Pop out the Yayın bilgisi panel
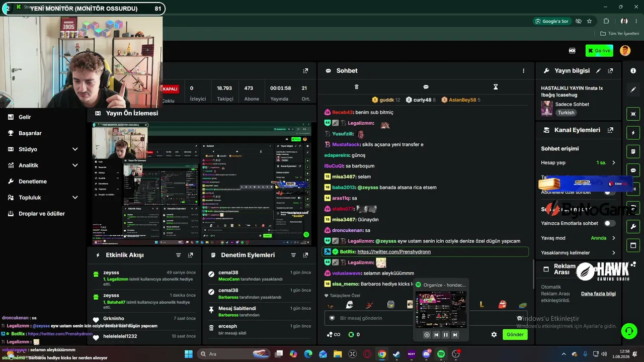This screenshot has height=362, width=644. tap(610, 71)
